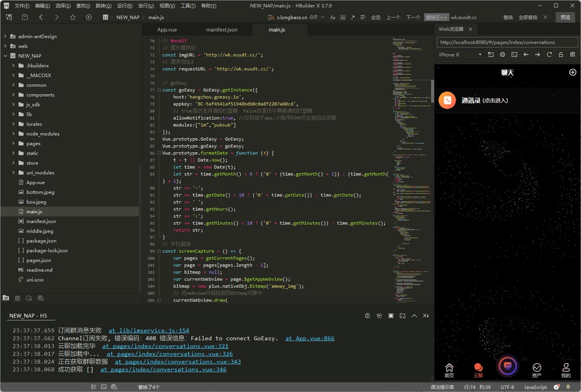This screenshot has height=392, width=581.
Task: Open the iPhone X device dropdown
Action: tap(460, 55)
